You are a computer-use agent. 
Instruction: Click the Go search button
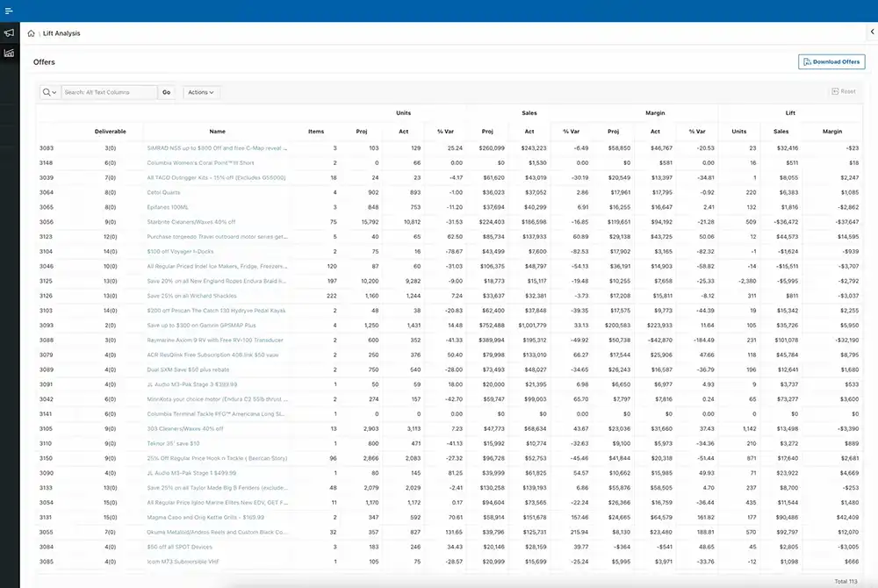coord(166,92)
